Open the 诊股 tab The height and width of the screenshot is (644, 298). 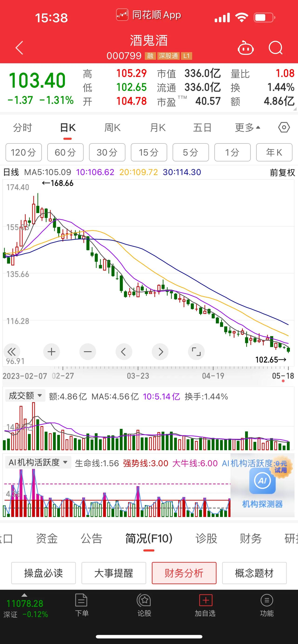pyautogui.click(x=206, y=538)
